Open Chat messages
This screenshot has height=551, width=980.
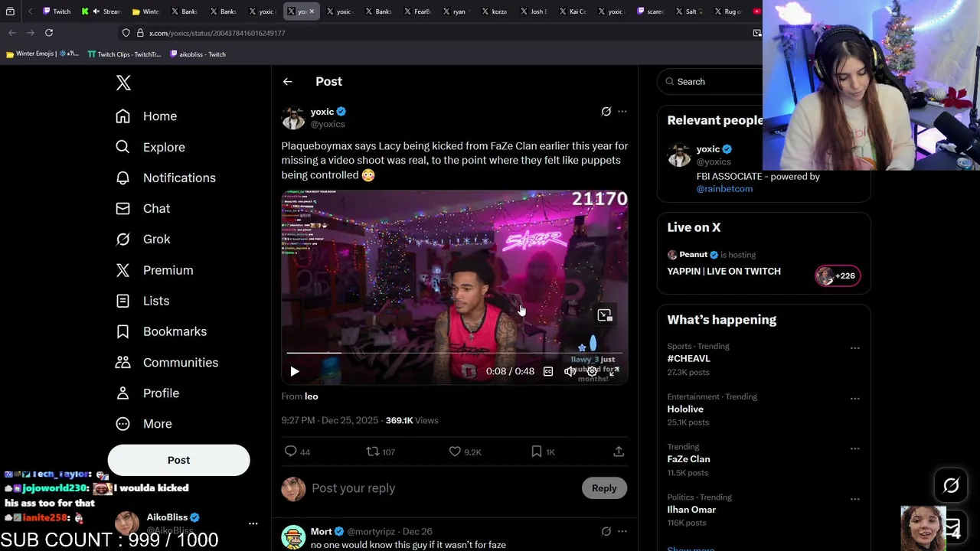click(x=143, y=208)
